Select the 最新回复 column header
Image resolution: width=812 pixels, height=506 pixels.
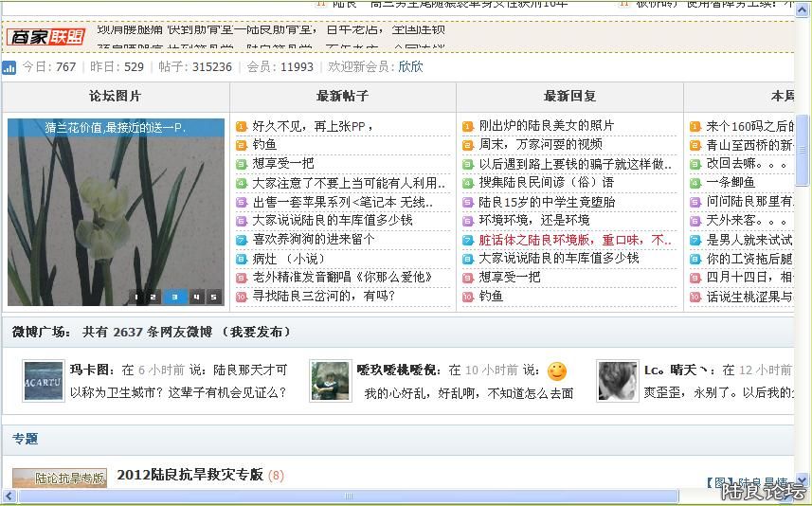(x=569, y=97)
